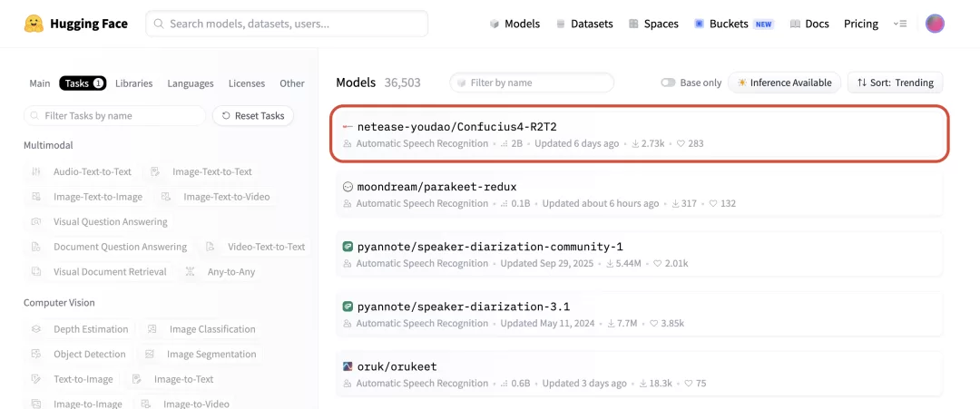Click the Datasets icon in navigation

(561, 24)
